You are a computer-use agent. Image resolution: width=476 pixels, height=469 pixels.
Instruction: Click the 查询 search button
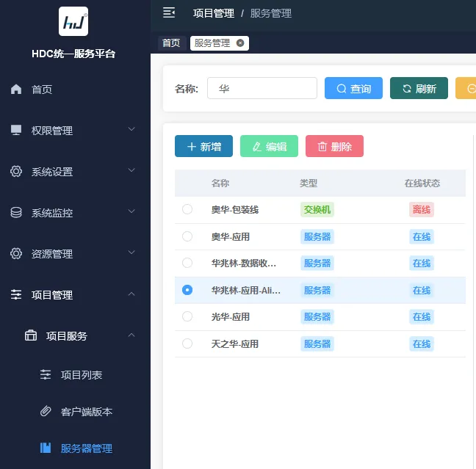pos(353,88)
